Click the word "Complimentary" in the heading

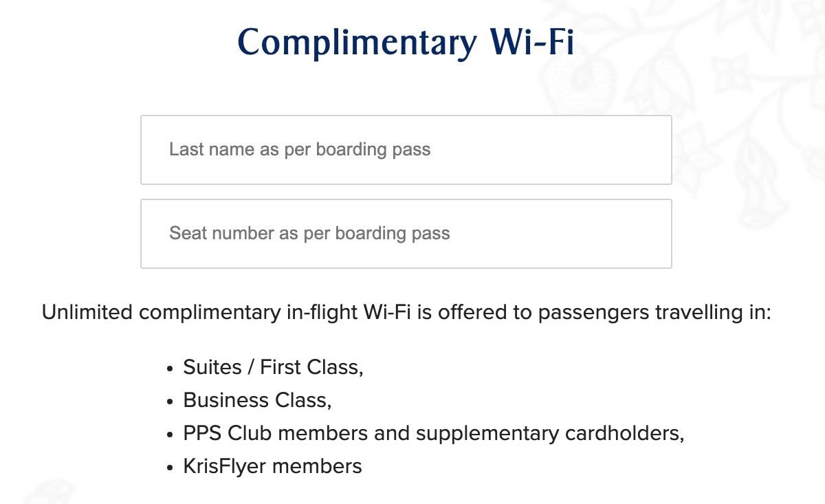point(356,43)
